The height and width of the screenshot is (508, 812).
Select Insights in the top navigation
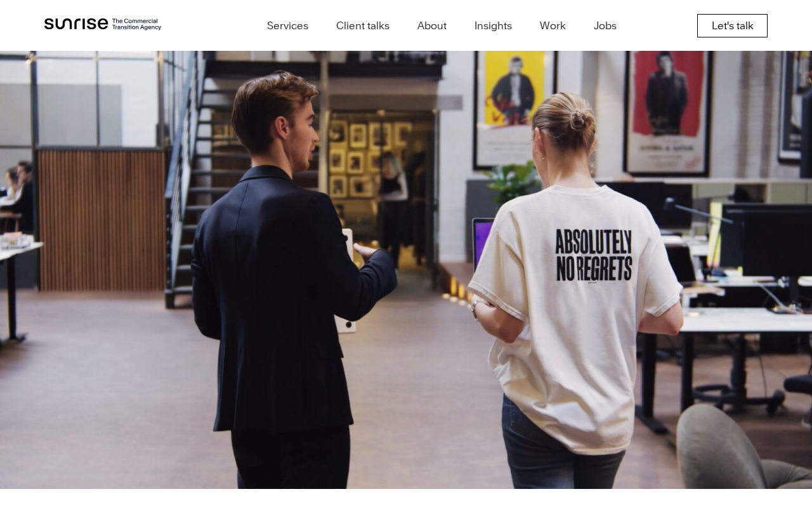[493, 25]
